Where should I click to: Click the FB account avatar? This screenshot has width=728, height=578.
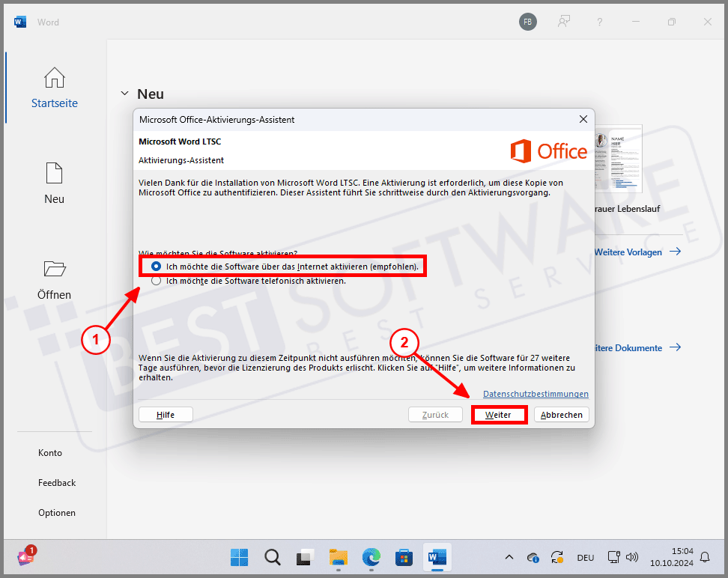pos(528,22)
